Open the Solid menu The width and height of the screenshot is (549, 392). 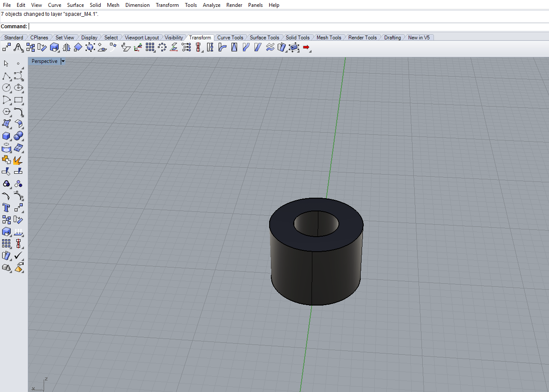point(95,5)
